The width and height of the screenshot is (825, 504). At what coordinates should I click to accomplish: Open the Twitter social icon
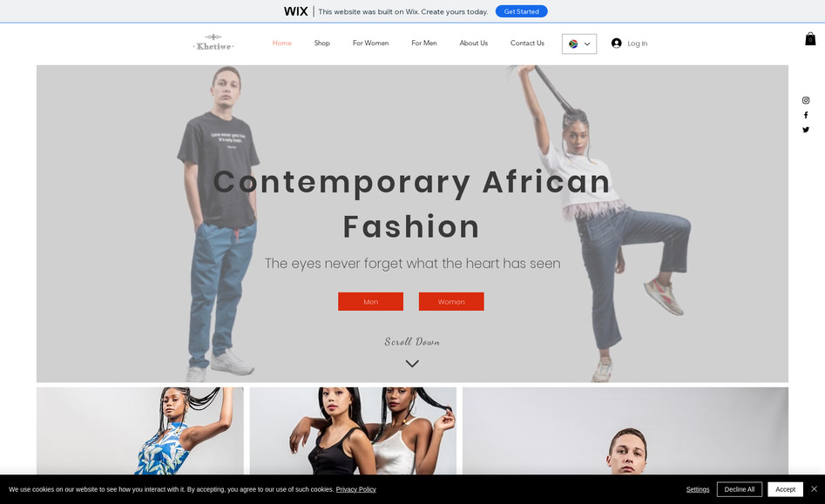806,130
